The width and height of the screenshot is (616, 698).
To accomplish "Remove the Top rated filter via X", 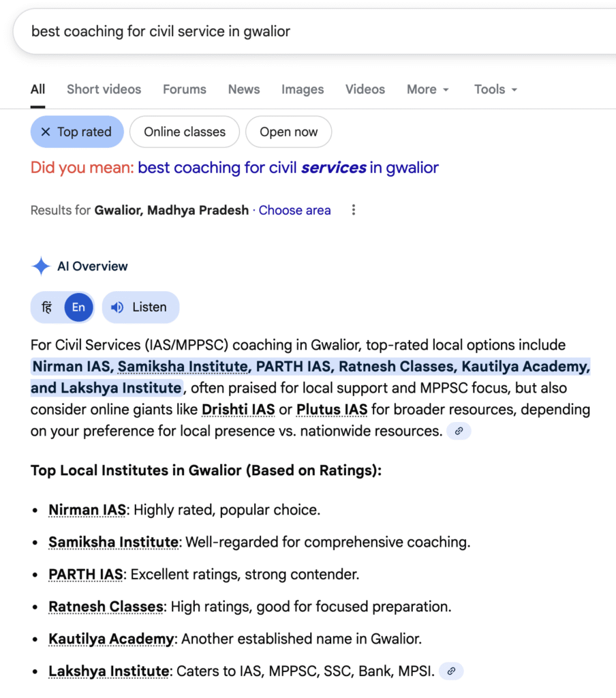I will pyautogui.click(x=46, y=132).
